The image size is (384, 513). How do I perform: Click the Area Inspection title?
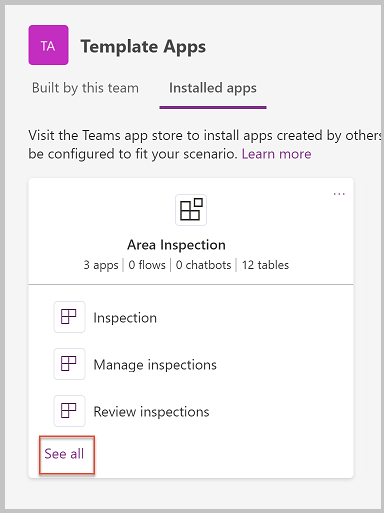point(176,245)
